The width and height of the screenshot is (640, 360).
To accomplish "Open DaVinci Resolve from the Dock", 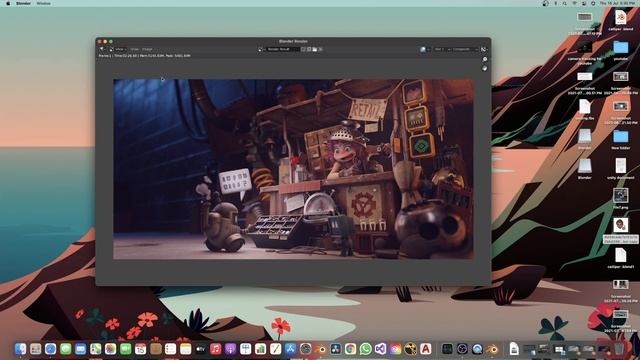I will (336, 349).
